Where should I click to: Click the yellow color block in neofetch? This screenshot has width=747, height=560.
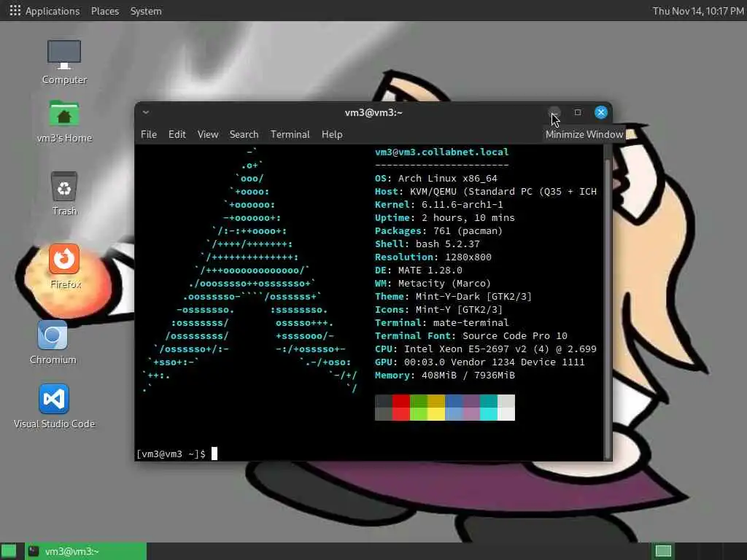pos(436,414)
